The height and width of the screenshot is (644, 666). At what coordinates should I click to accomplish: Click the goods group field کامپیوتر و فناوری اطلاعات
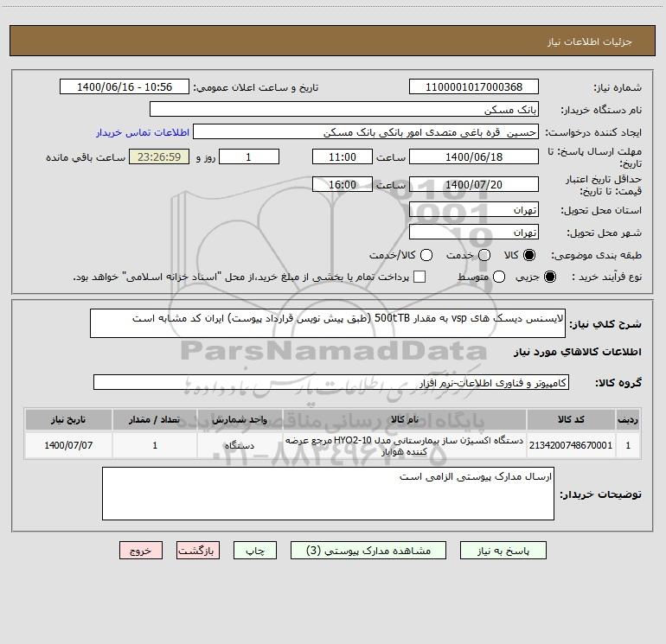331,382
